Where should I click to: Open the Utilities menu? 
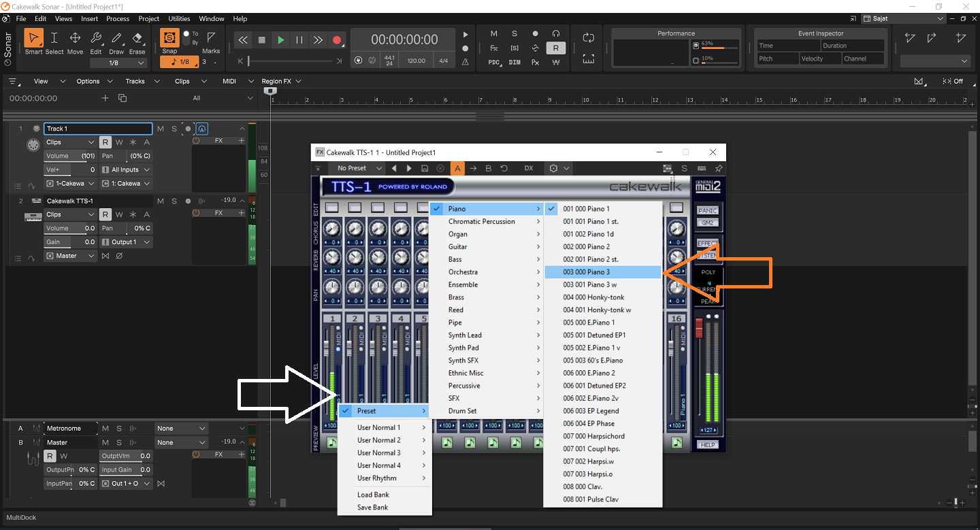click(180, 19)
